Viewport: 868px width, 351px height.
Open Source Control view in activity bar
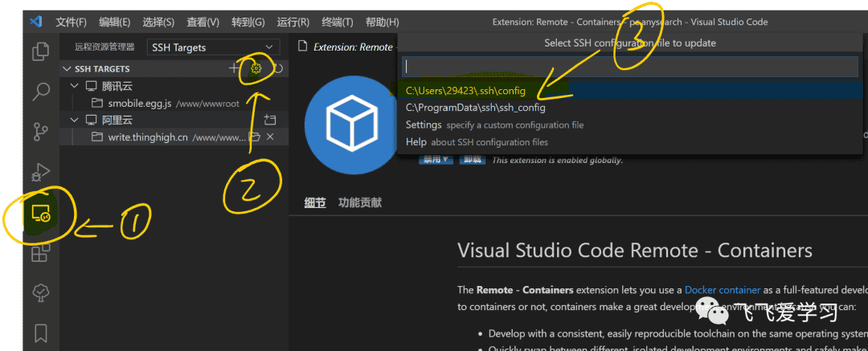[41, 132]
